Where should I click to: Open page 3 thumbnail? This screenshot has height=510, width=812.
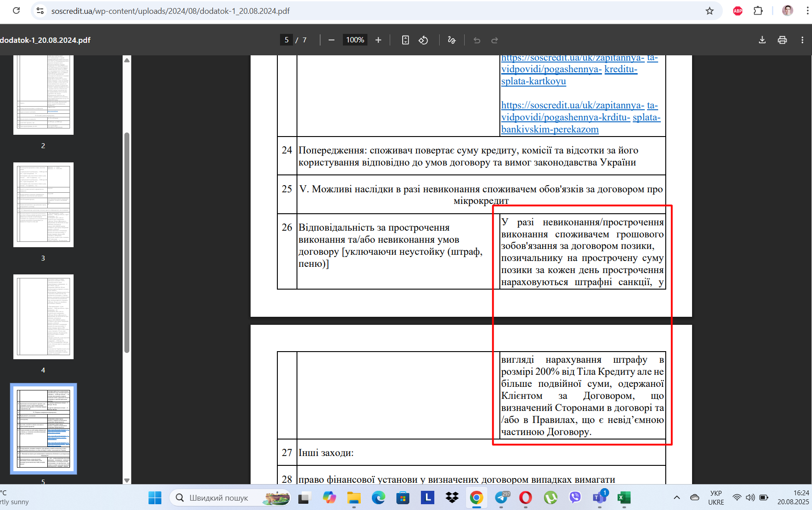point(43,205)
